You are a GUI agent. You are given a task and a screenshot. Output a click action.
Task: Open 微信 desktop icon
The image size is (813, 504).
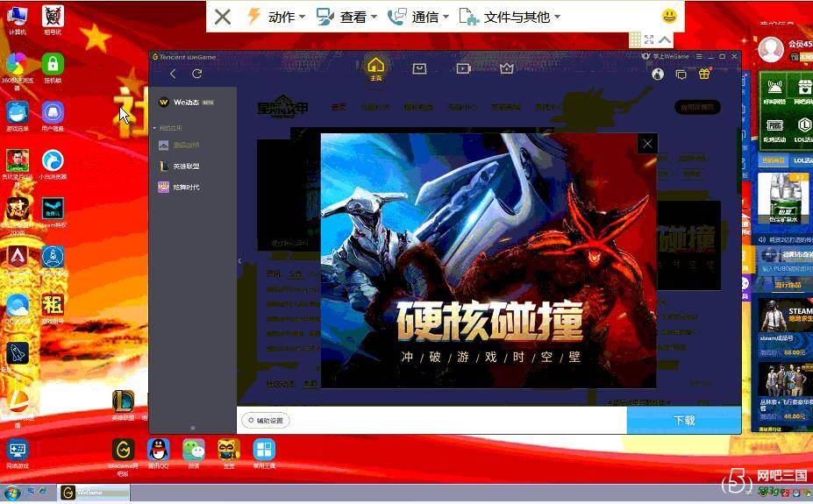tap(194, 453)
